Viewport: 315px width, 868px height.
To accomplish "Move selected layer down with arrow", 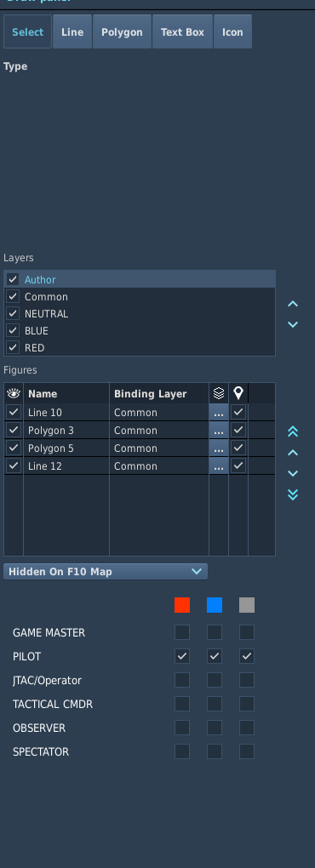I will pyautogui.click(x=293, y=324).
